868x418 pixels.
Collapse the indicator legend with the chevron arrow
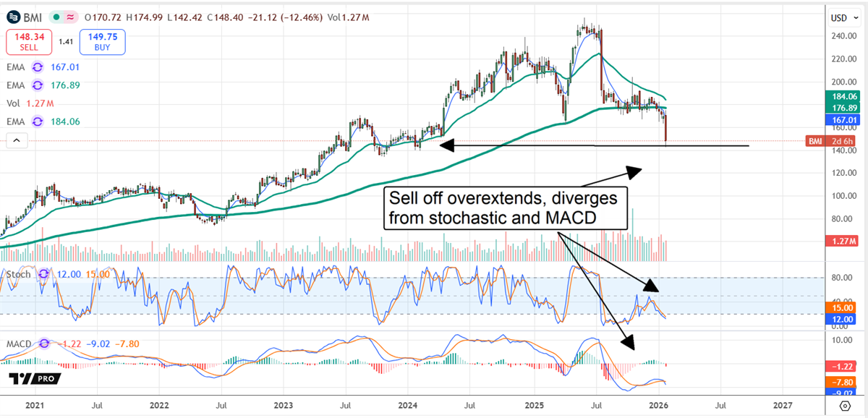pyautogui.click(x=17, y=140)
